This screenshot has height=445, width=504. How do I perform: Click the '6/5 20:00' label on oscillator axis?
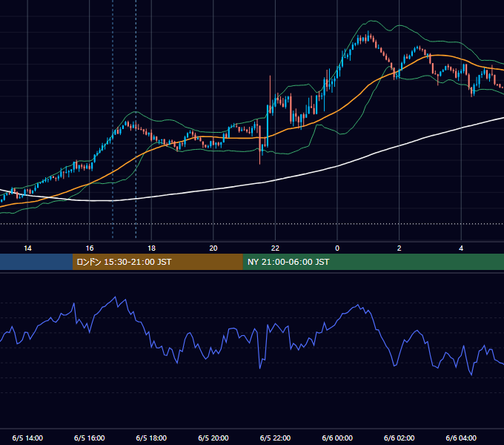(x=213, y=438)
